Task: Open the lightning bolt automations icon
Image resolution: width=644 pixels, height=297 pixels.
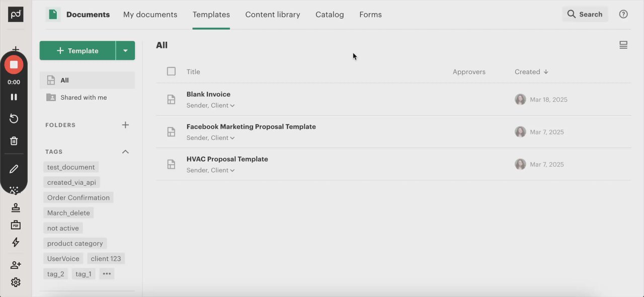Action: (16, 242)
